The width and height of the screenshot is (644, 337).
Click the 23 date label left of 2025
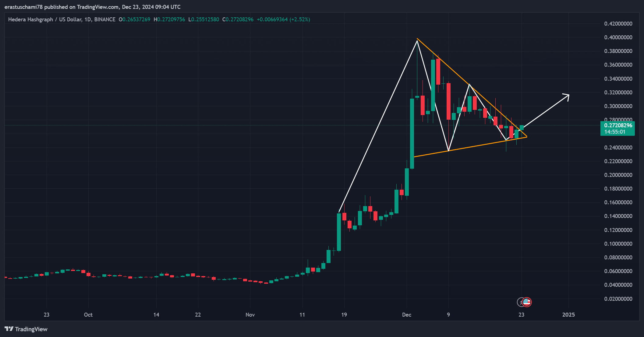pos(522,315)
